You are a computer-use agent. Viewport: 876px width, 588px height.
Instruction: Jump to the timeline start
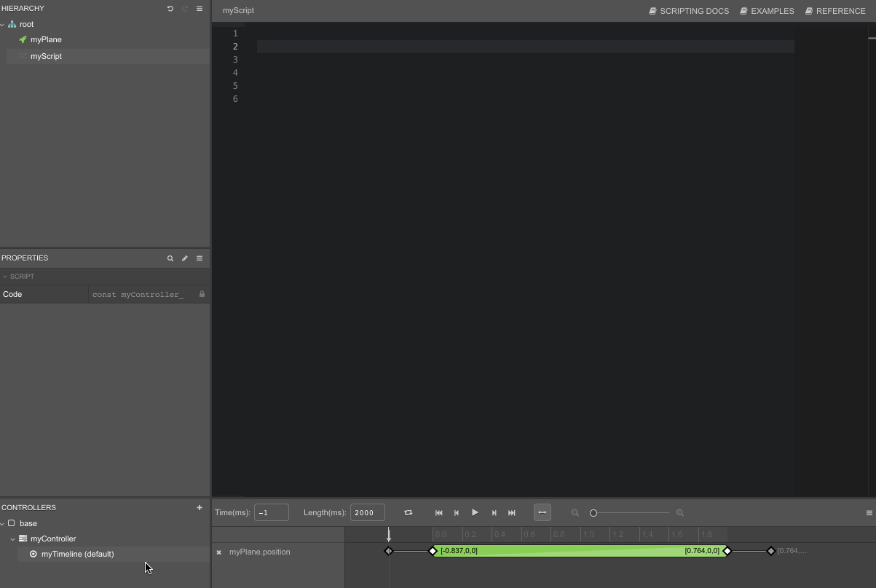click(x=439, y=512)
